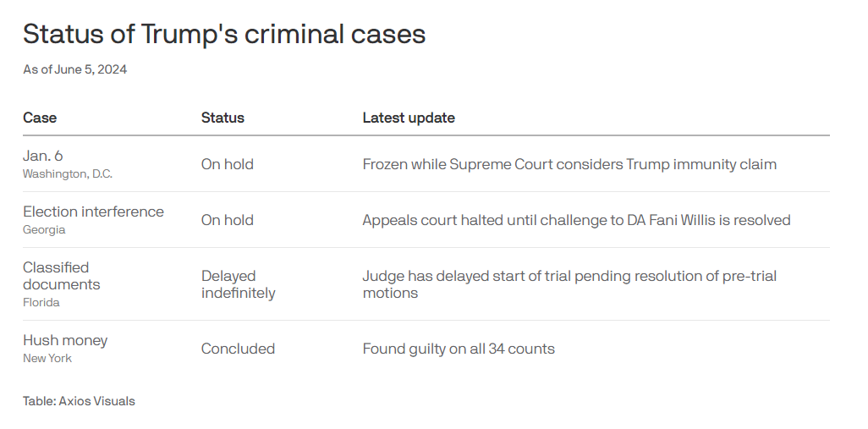Viewport: 868px width, 429px height.
Task: Click the 'Concluded' status
Action: (238, 349)
